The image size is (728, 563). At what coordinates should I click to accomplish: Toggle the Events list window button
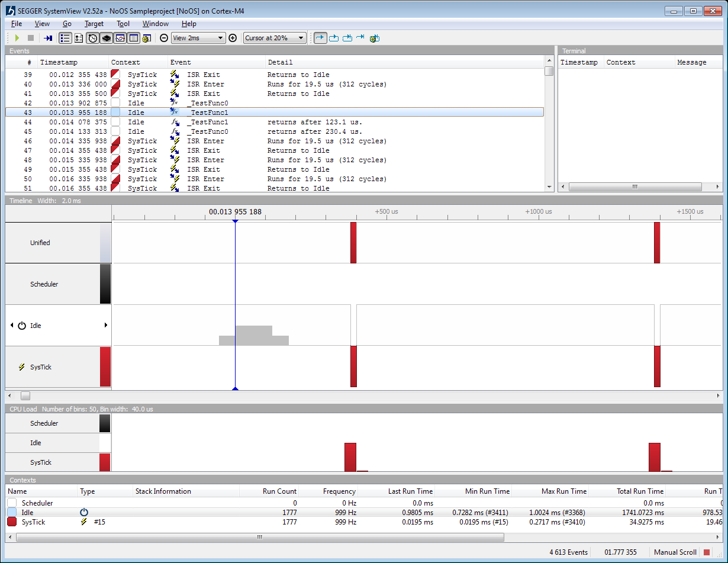click(65, 38)
